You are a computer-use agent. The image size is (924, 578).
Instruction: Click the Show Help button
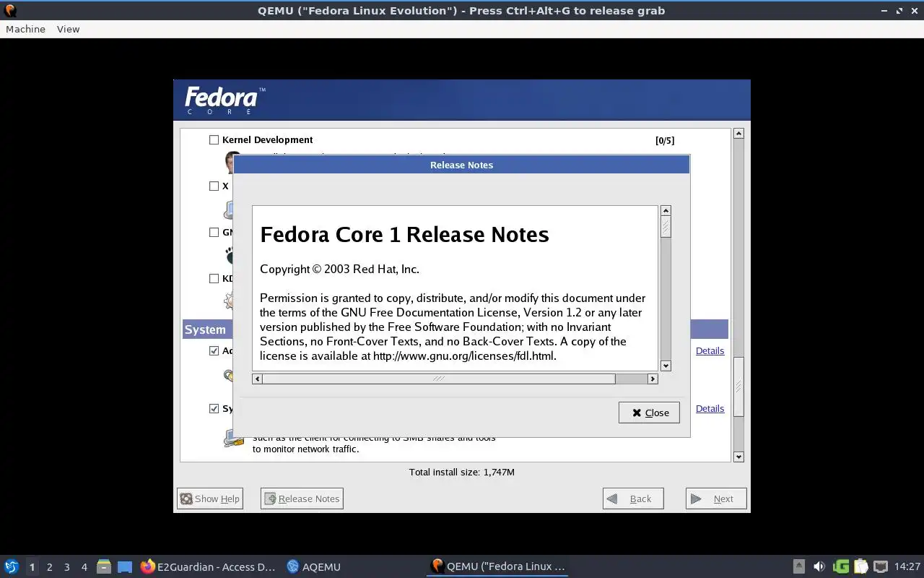[210, 499]
